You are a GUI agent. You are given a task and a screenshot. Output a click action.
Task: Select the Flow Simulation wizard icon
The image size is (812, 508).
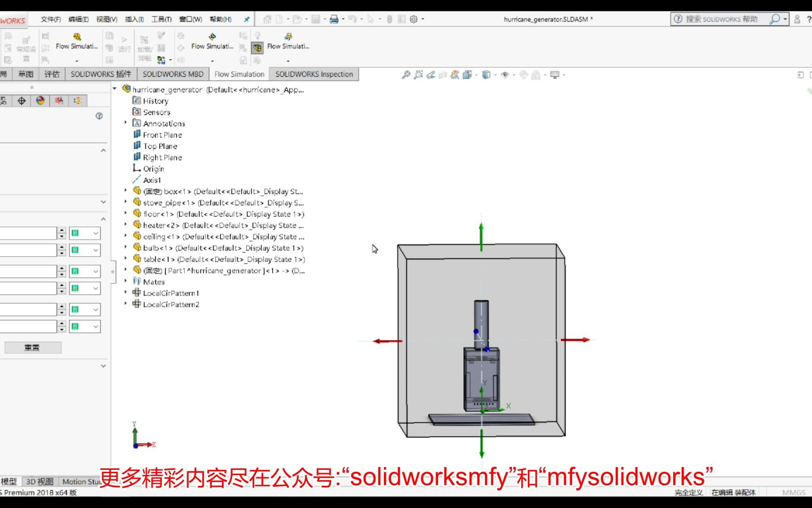[78, 37]
